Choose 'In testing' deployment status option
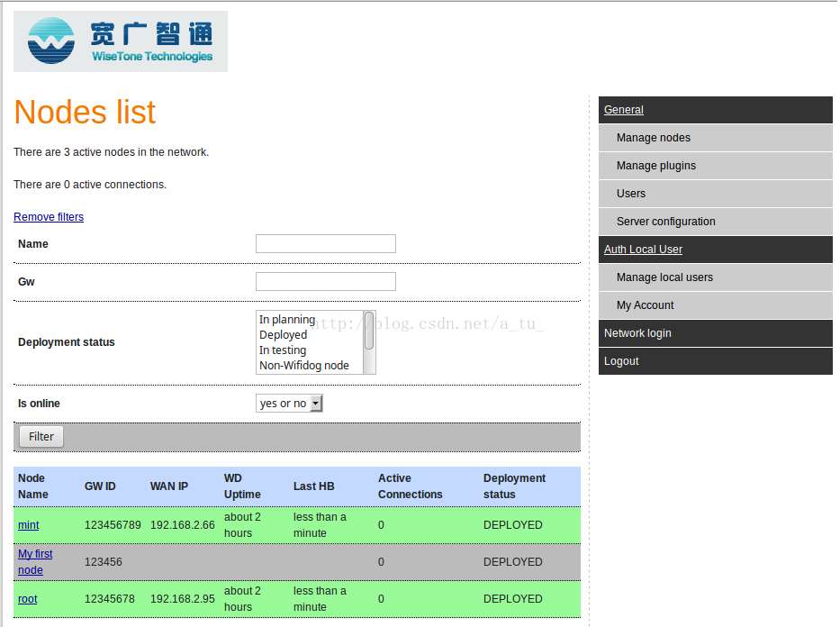 click(x=283, y=350)
